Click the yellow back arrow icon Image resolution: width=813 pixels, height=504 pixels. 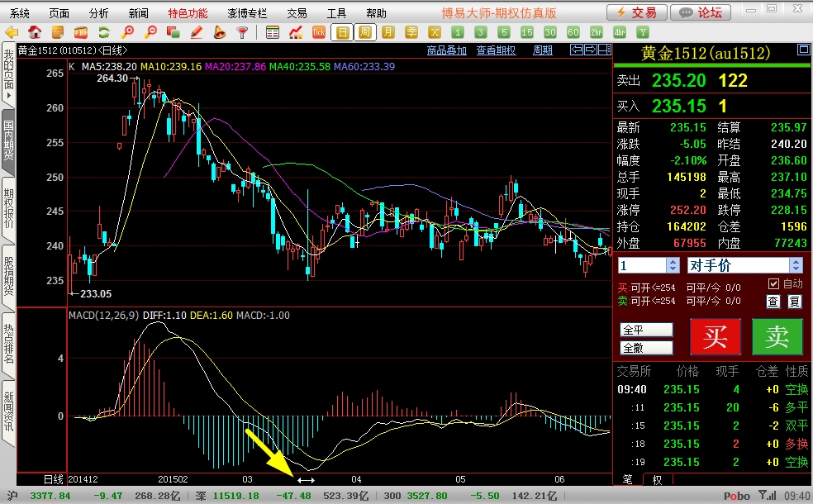pyautogui.click(x=12, y=33)
